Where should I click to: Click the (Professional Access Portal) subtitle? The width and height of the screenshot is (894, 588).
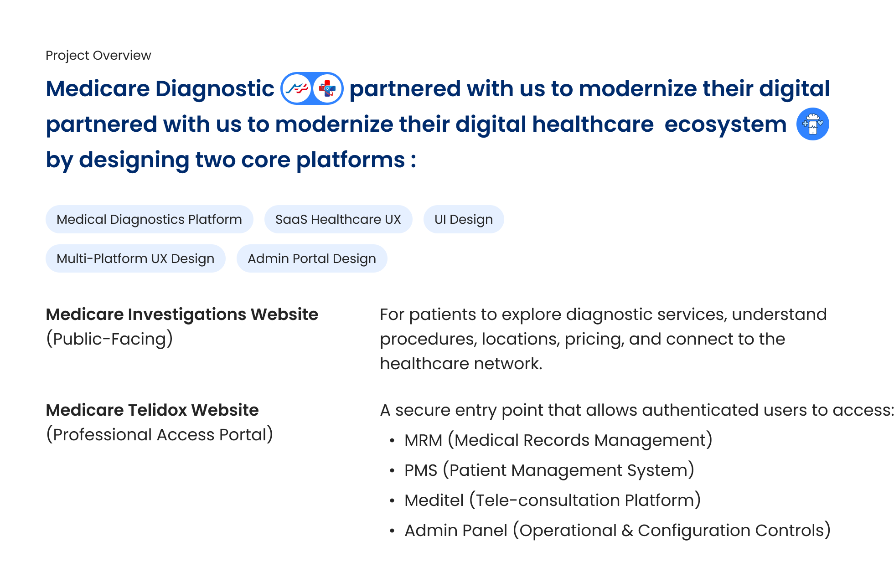coord(160,434)
